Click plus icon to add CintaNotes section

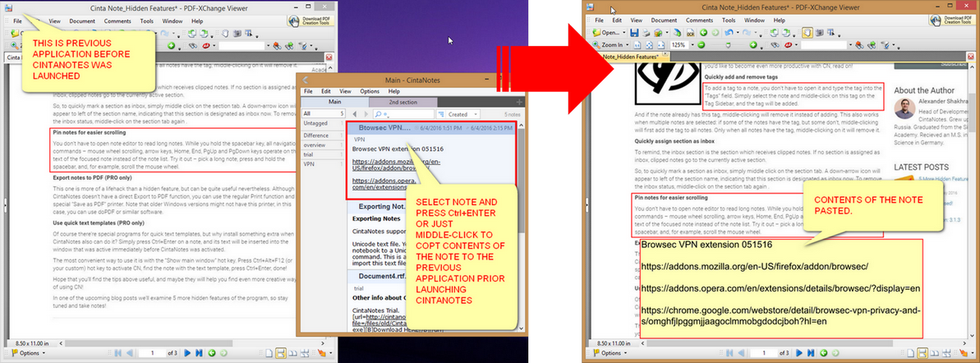(519, 103)
